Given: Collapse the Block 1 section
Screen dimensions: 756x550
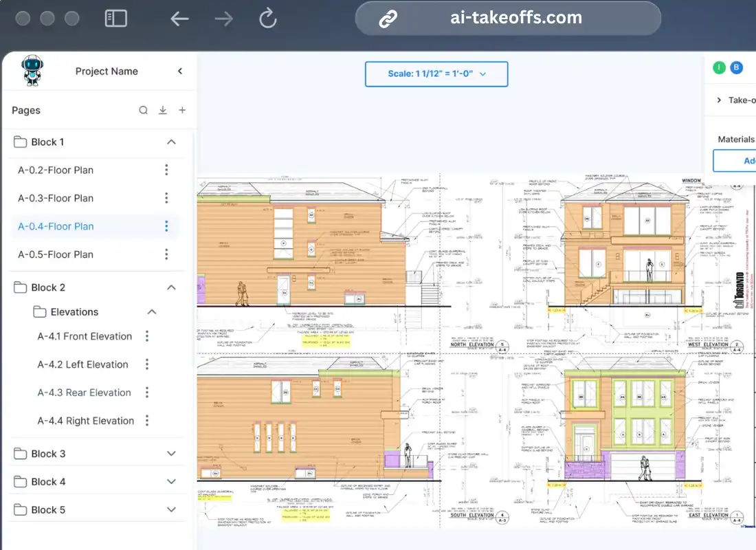Looking at the screenshot, I should [171, 142].
